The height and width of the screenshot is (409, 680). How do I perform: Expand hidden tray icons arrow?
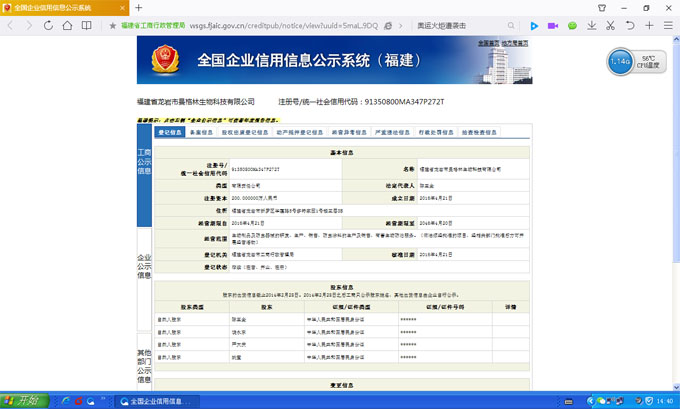(590, 401)
